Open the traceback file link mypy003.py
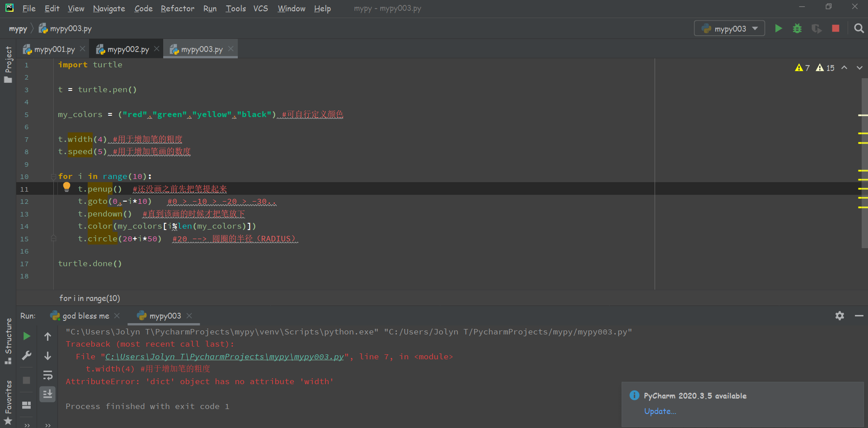The height and width of the screenshot is (428, 868). pos(224,357)
